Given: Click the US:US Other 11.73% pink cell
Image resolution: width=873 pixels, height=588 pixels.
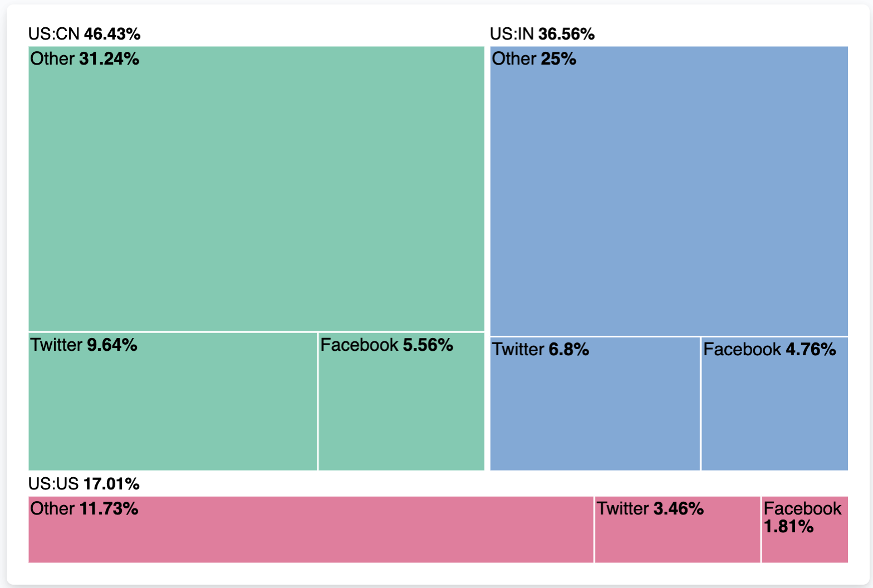Looking at the screenshot, I should (x=311, y=530).
